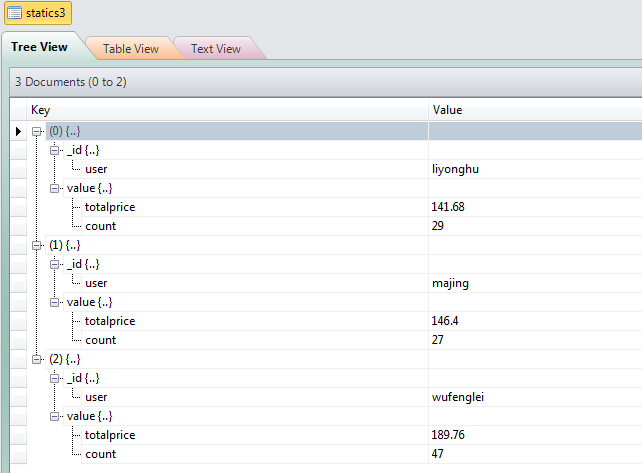Viewport: 642px width, 473px height.
Task: Click the count value 27
Action: (x=437, y=339)
